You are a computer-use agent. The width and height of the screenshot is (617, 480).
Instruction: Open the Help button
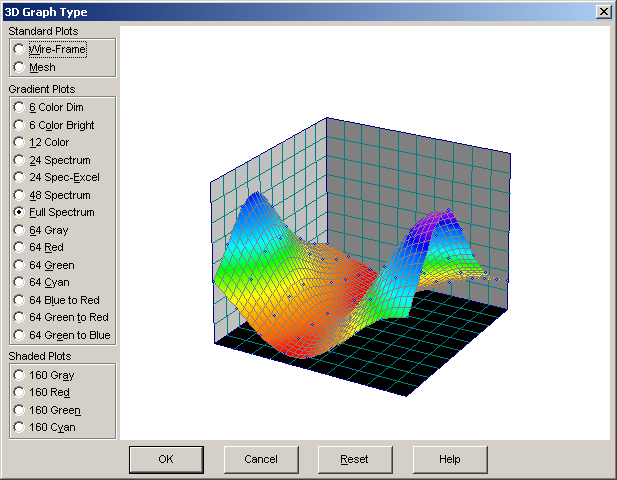pos(450,460)
